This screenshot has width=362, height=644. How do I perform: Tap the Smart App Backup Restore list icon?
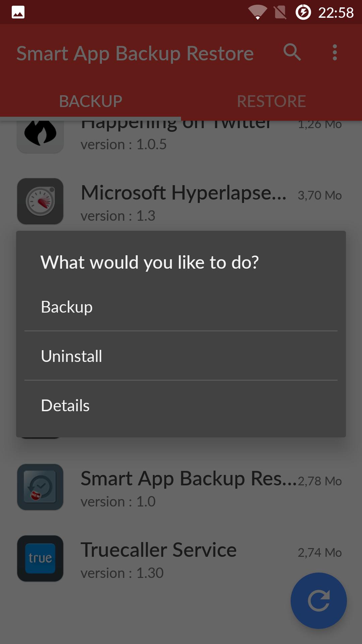[40, 487]
